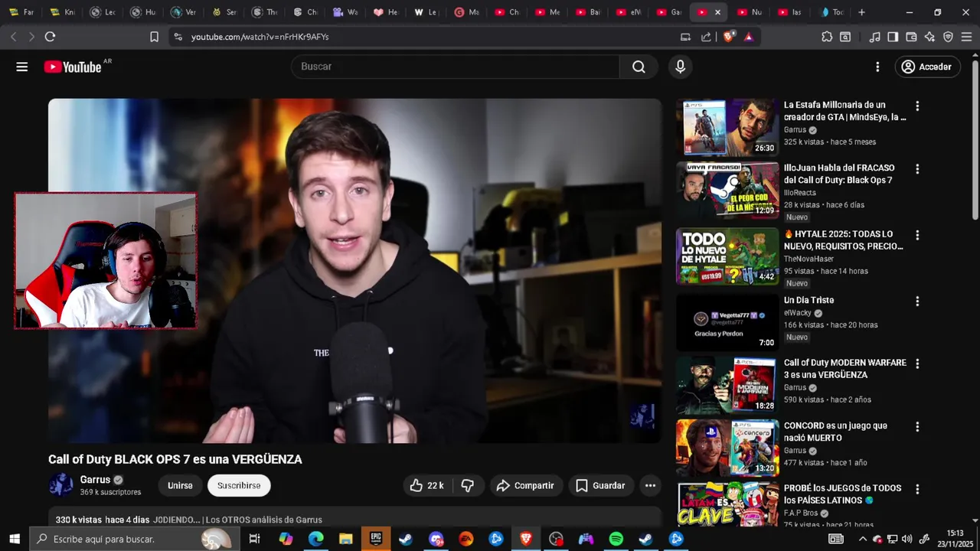Click the share icon in address bar

click(x=706, y=36)
